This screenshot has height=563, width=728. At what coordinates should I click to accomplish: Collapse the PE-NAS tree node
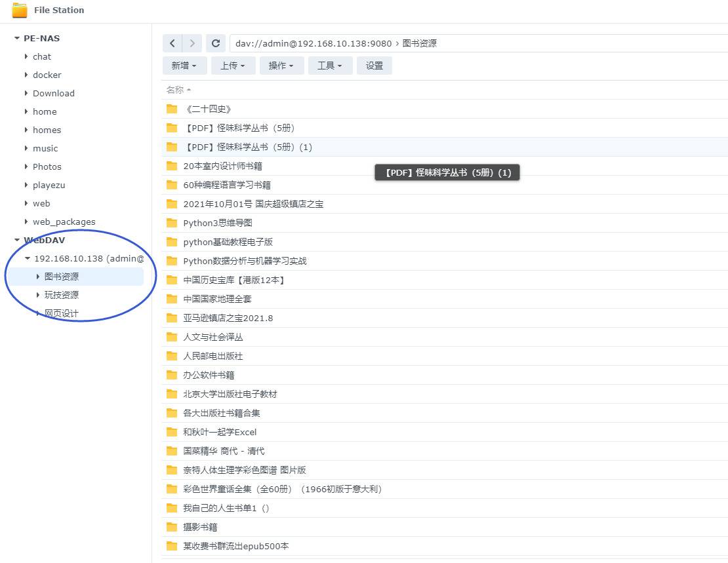click(16, 38)
